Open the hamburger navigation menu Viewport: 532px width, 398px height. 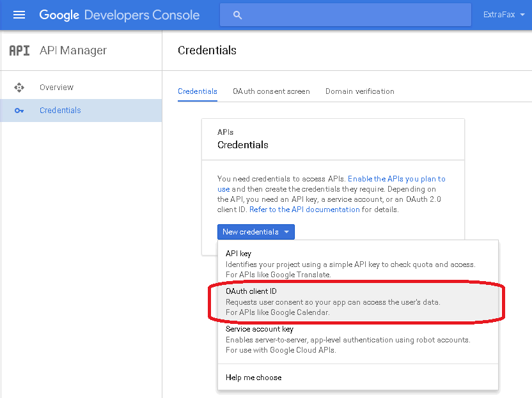[19, 15]
